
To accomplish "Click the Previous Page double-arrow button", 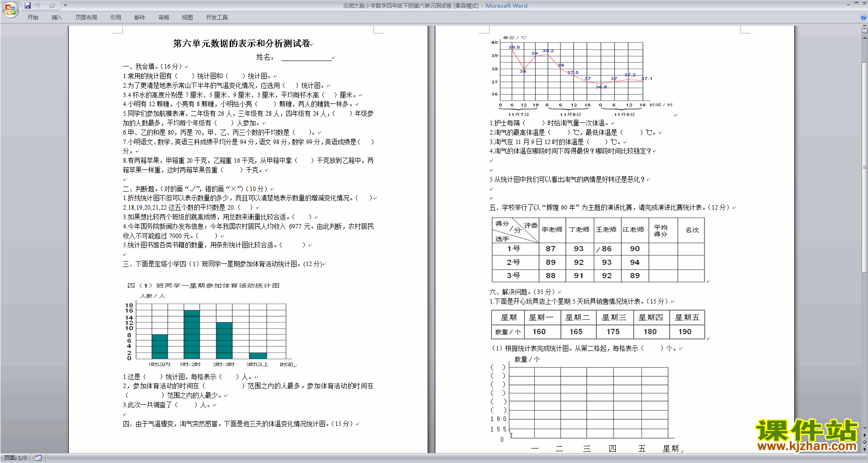I will pyautogui.click(x=865, y=435).
